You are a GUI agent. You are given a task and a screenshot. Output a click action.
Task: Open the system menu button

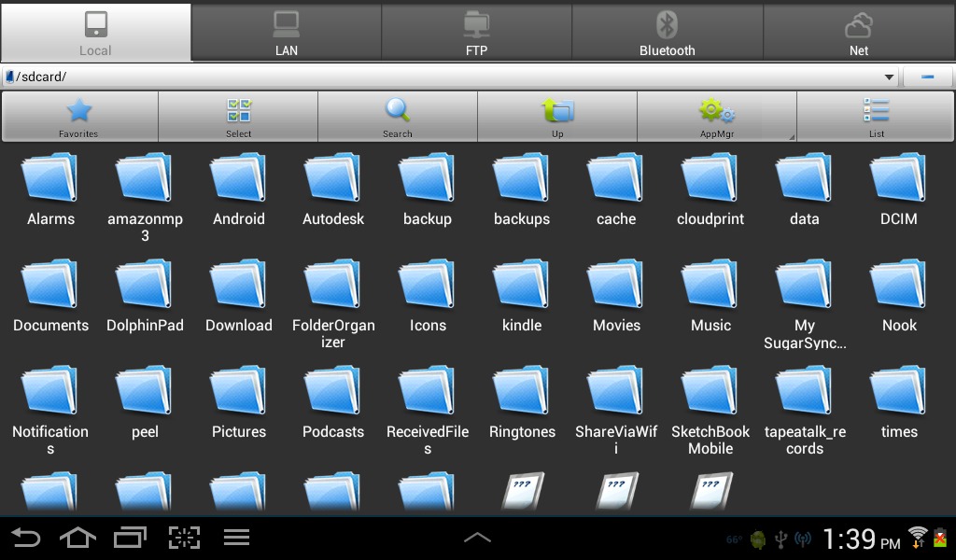pos(236,538)
